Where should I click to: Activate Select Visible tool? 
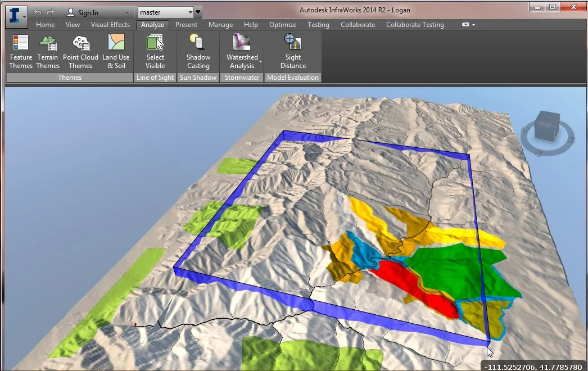point(155,52)
